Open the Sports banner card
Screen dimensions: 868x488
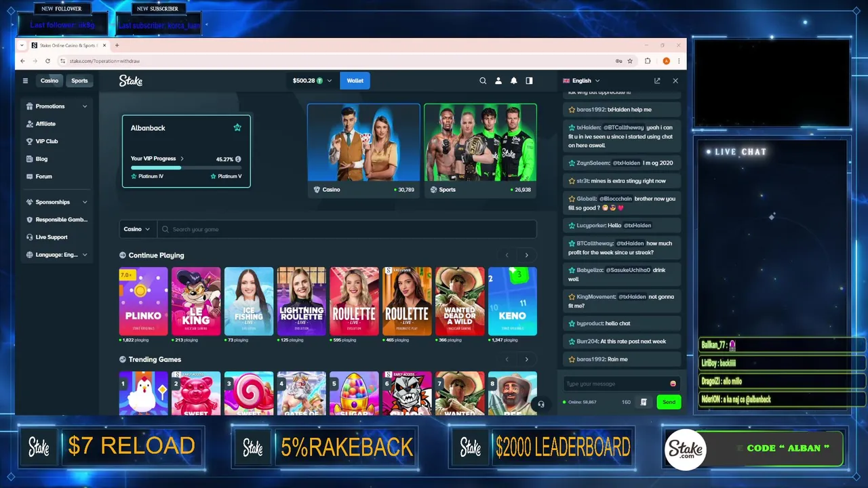click(480, 150)
